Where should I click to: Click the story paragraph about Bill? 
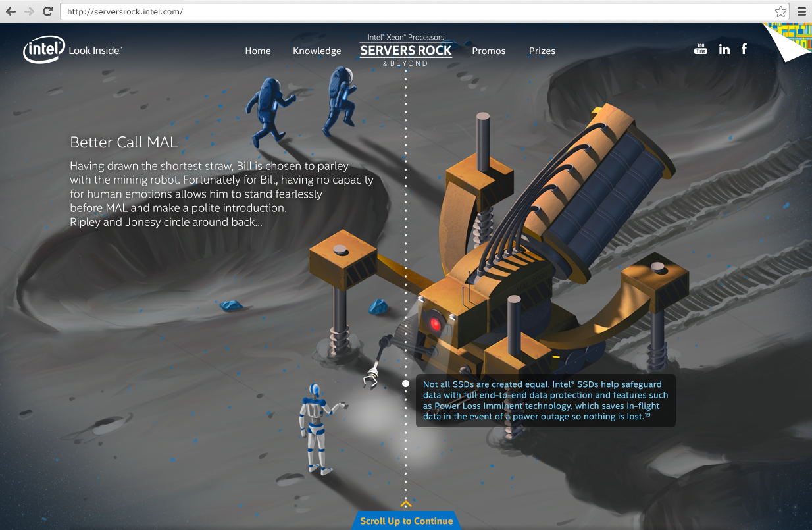click(222, 194)
